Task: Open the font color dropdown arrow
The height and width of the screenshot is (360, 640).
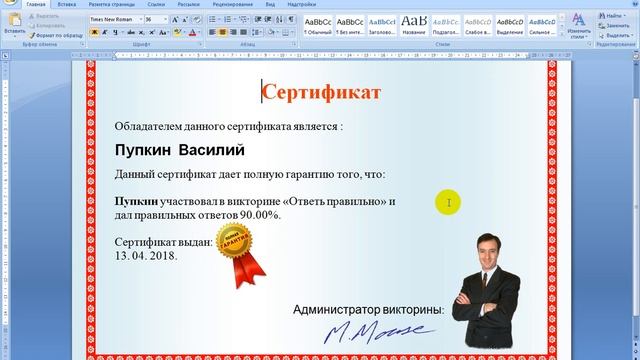Action: tap(199, 32)
